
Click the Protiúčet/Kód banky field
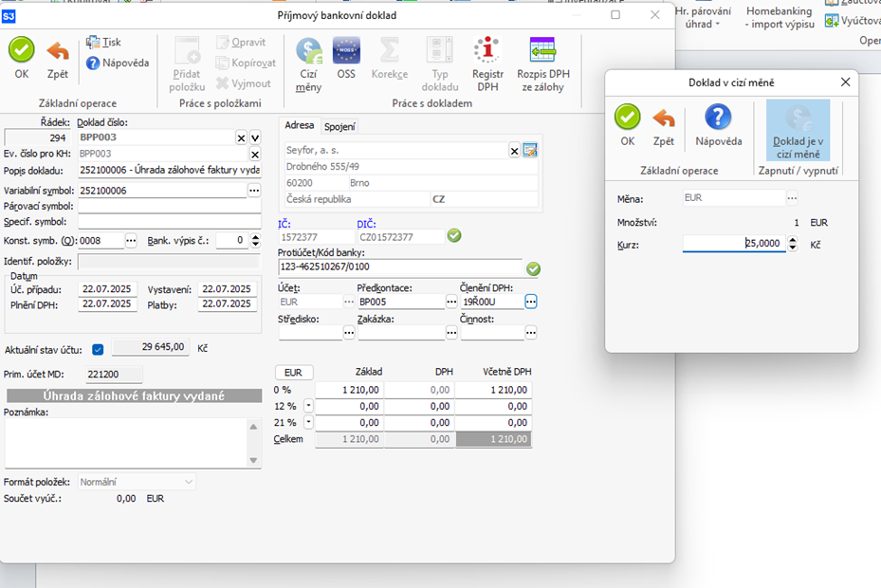pos(400,267)
